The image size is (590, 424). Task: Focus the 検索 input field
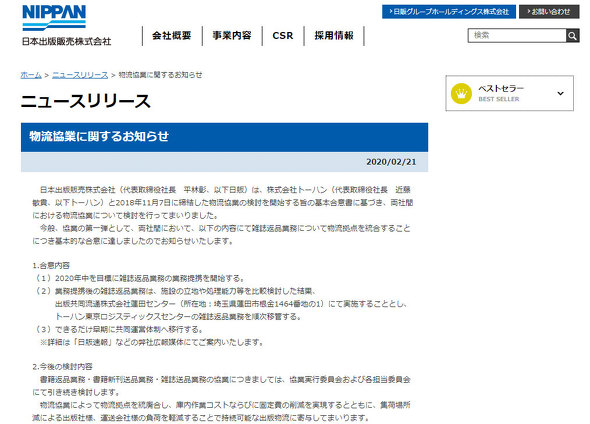(x=517, y=36)
